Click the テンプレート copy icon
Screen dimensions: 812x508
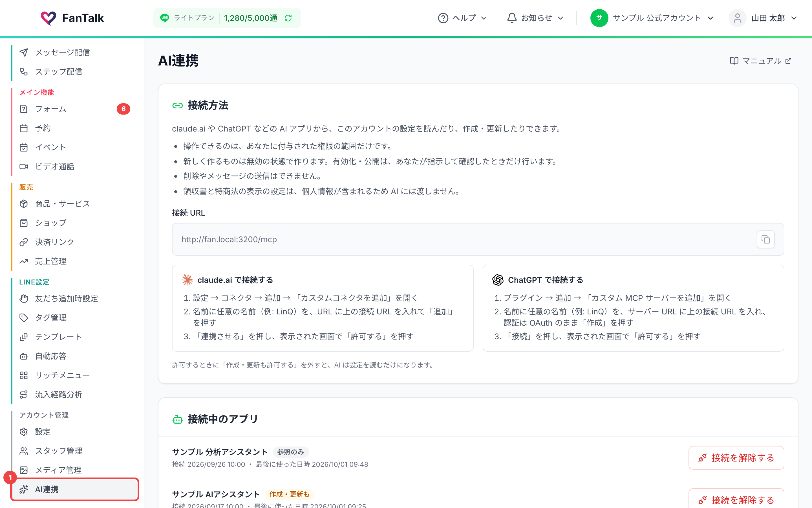[23, 337]
